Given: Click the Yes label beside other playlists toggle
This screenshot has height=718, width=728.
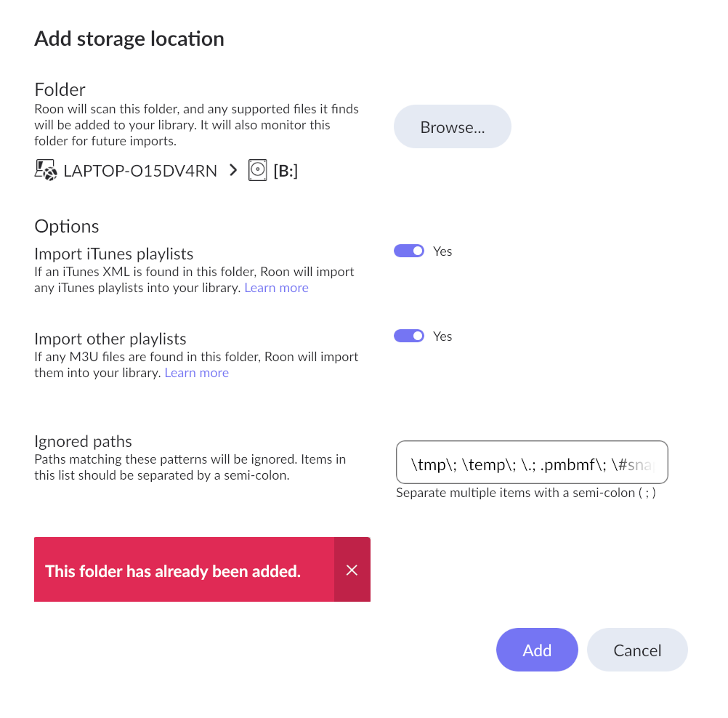Looking at the screenshot, I should [x=442, y=336].
